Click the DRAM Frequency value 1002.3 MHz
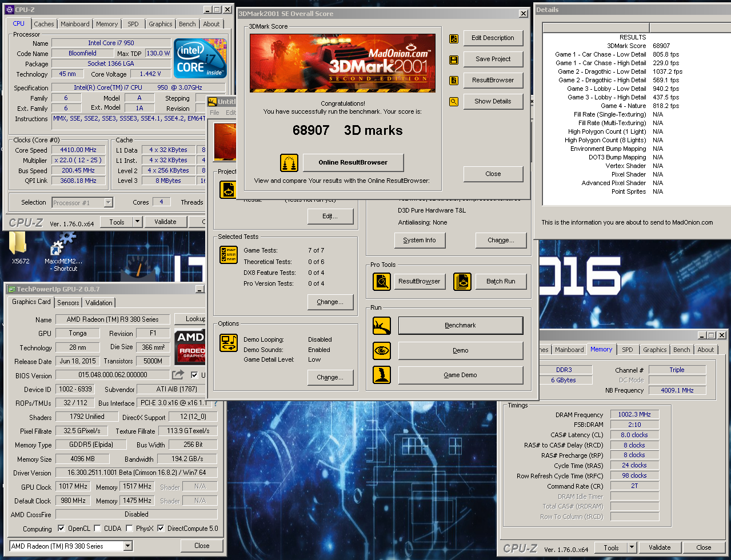Screen dimensions: 731x560 (x=634, y=415)
